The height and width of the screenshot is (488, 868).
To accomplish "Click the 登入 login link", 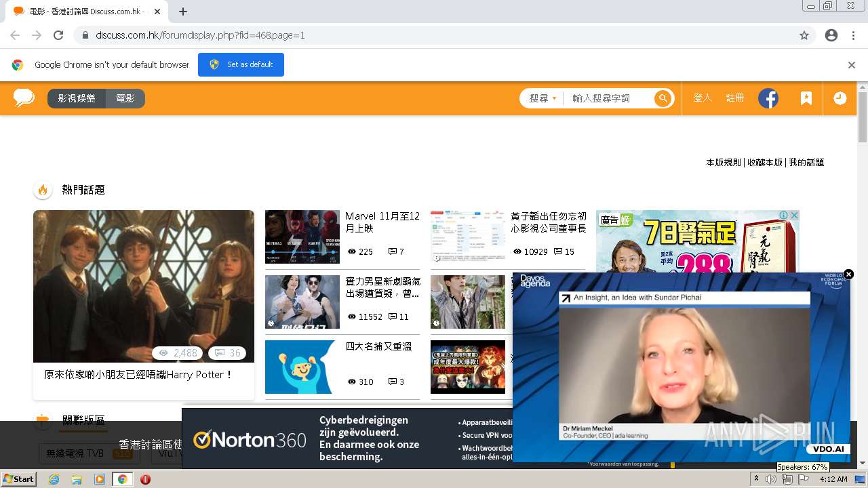I will click(x=703, y=98).
